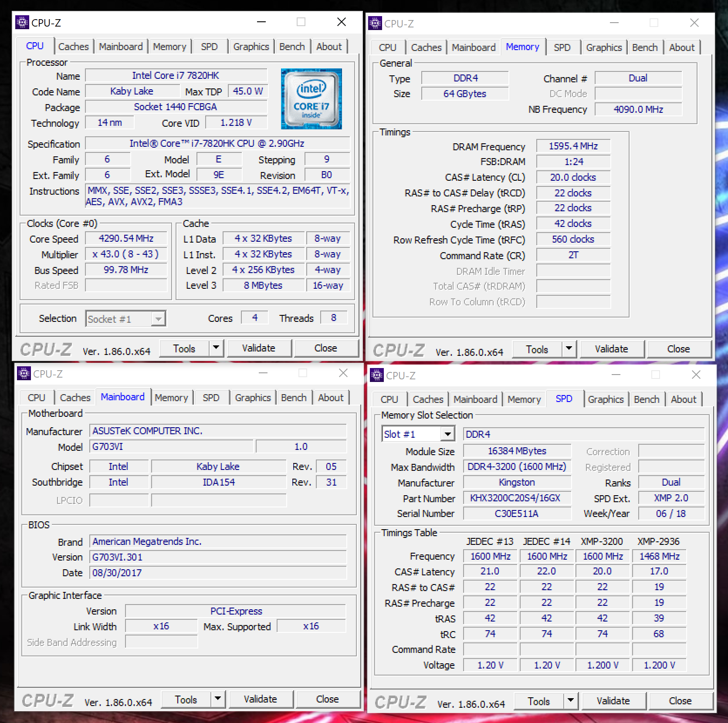
Task: Click the SPD Ext. value 'XMP 2.0'
Action: pos(671,498)
